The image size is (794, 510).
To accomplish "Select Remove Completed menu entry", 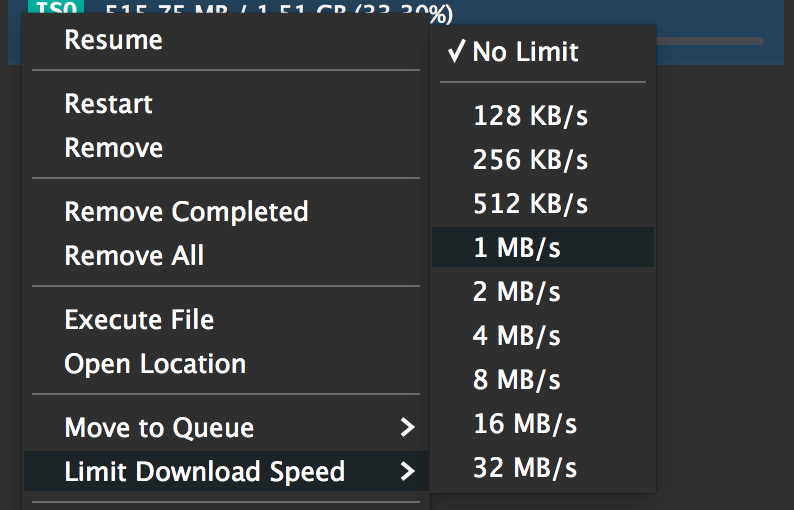I will click(x=186, y=212).
